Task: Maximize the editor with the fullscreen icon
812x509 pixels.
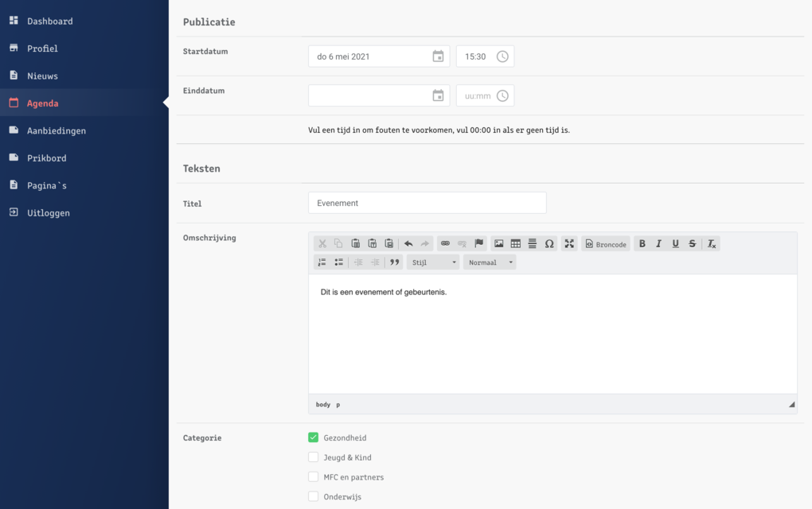Action: [x=569, y=244]
